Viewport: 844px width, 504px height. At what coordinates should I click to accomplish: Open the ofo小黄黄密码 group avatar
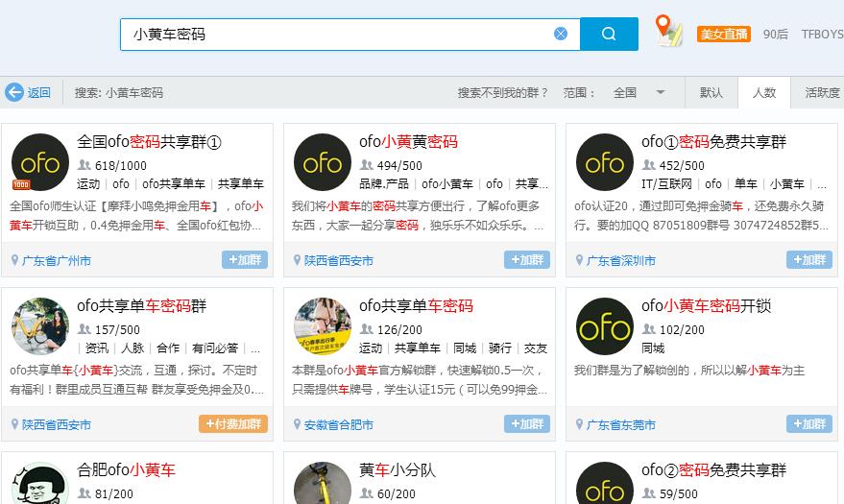pos(323,162)
